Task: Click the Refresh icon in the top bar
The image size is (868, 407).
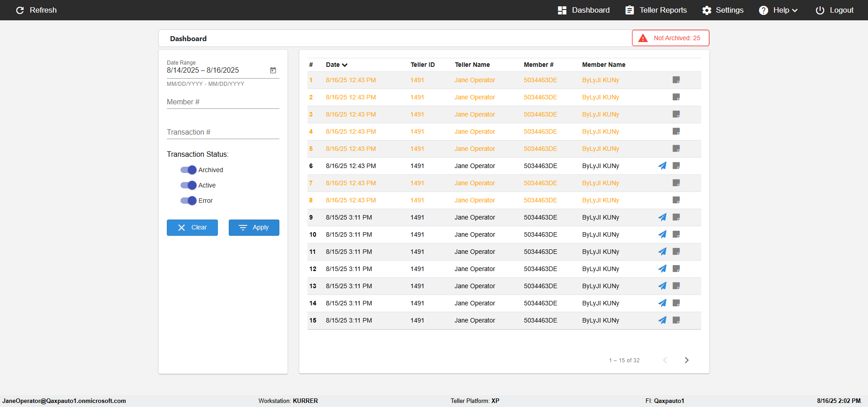Action: (x=20, y=10)
